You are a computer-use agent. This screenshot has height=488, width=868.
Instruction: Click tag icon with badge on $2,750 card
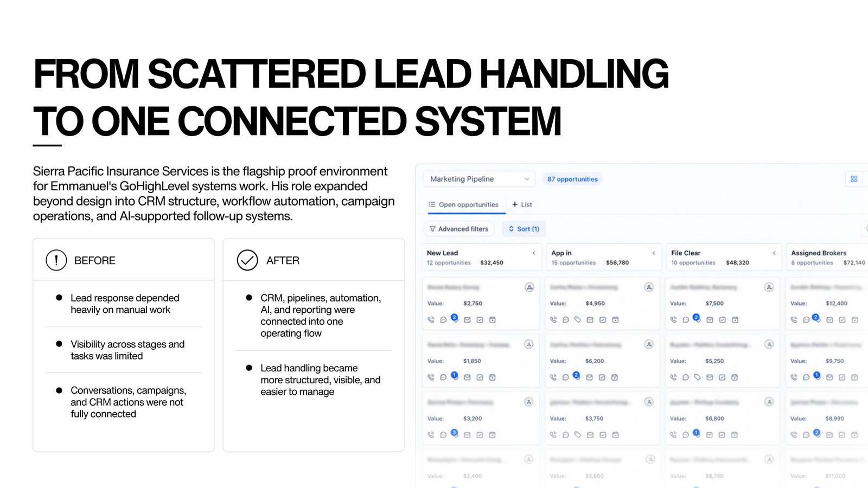(x=455, y=318)
